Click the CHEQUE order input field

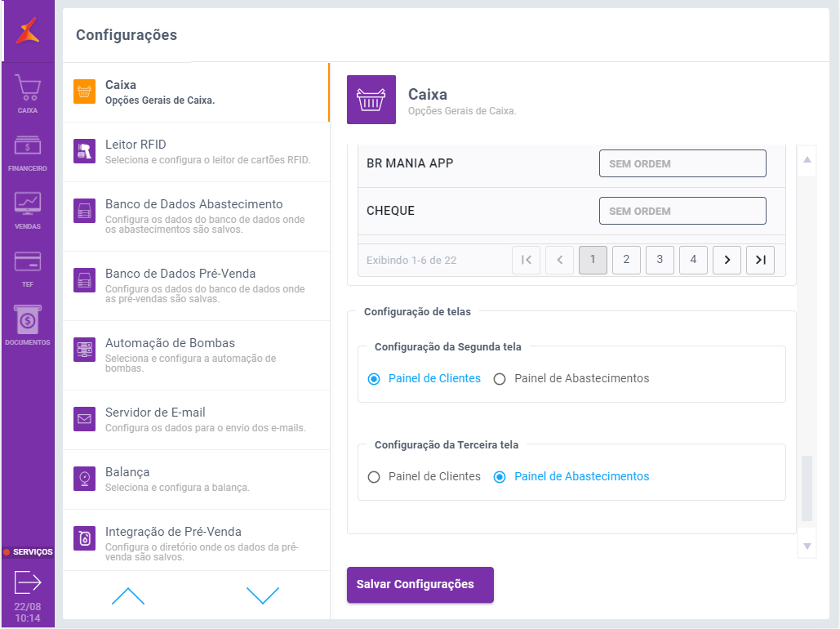682,211
